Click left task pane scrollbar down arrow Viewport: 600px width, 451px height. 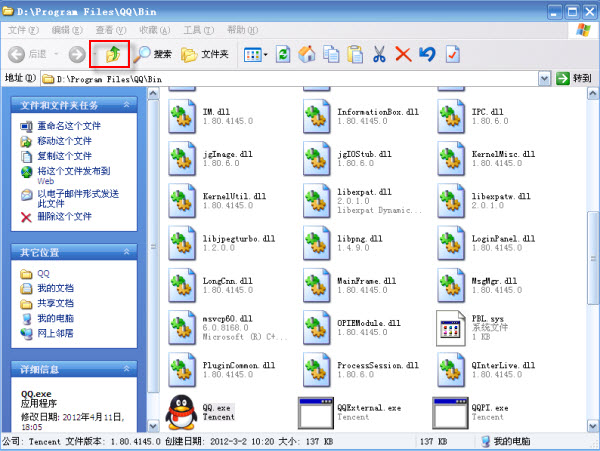pos(153,426)
